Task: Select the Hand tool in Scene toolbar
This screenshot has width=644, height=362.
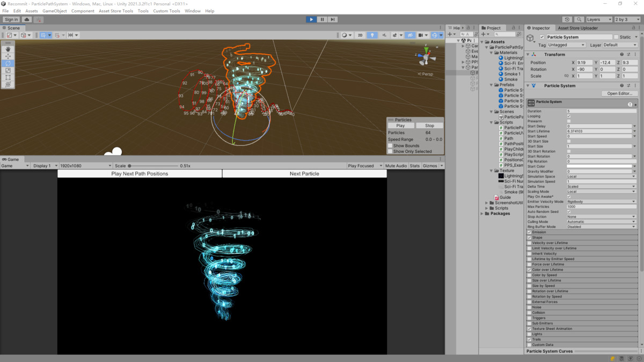Action: click(x=8, y=49)
